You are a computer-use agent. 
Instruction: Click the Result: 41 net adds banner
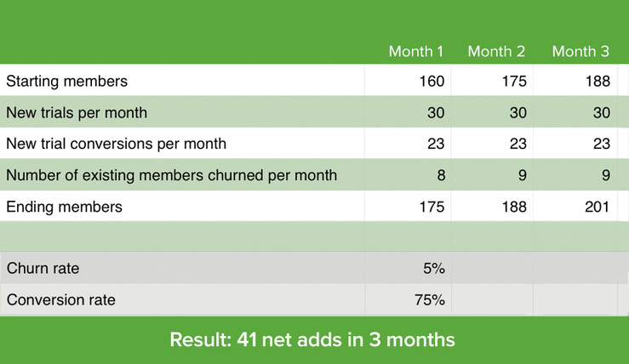[312, 339]
